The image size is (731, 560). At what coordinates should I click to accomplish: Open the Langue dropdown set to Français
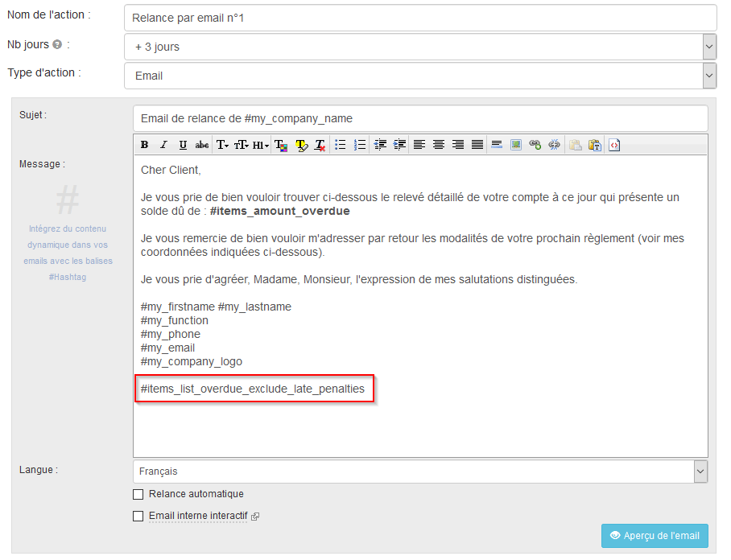tap(419, 471)
